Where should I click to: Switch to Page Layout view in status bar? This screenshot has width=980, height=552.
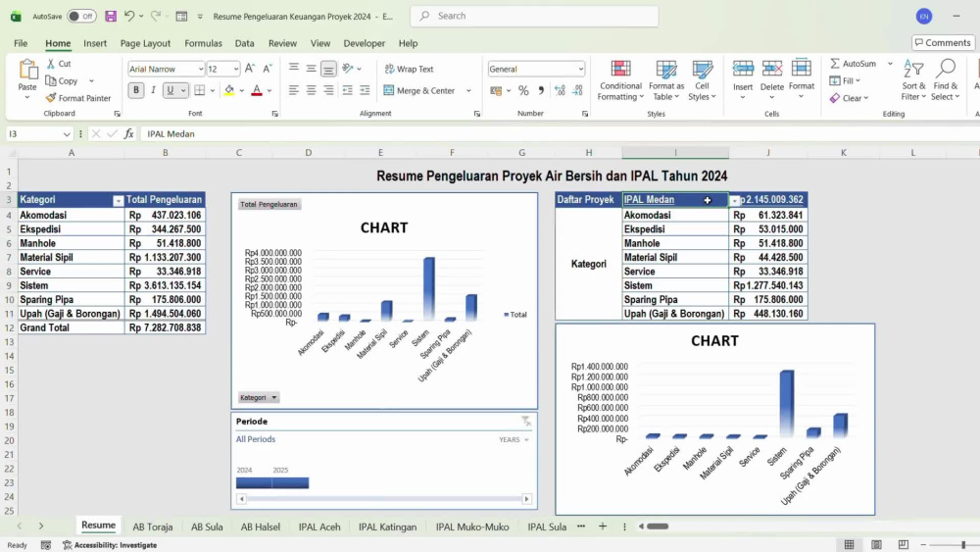(876, 544)
